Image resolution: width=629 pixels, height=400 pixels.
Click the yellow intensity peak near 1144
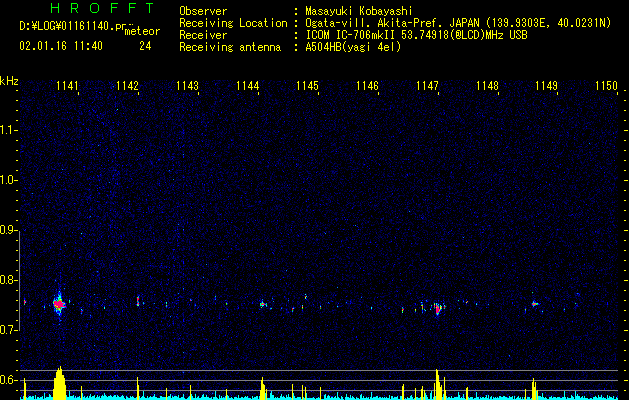pyautogui.click(x=263, y=388)
